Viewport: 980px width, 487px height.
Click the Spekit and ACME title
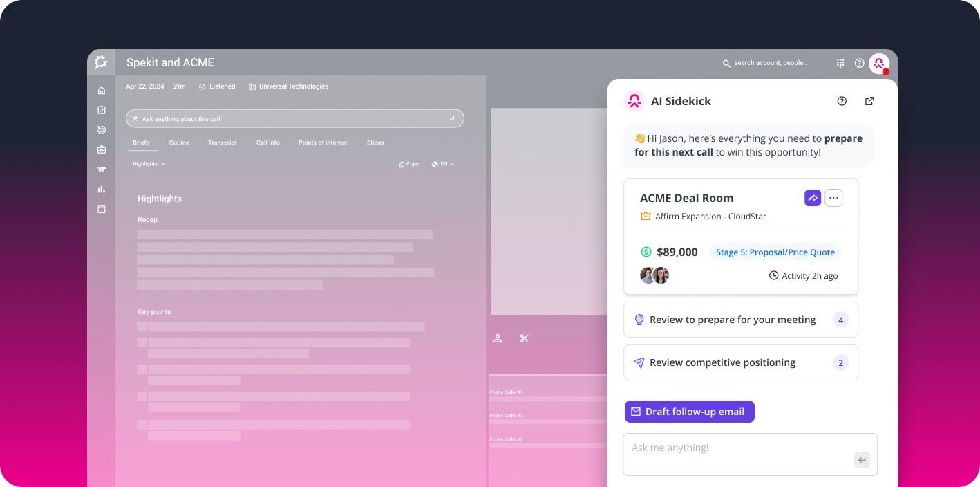tap(170, 62)
